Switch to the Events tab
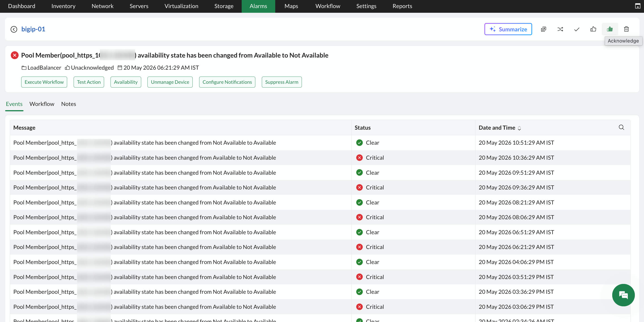This screenshot has height=322, width=644. pyautogui.click(x=14, y=104)
